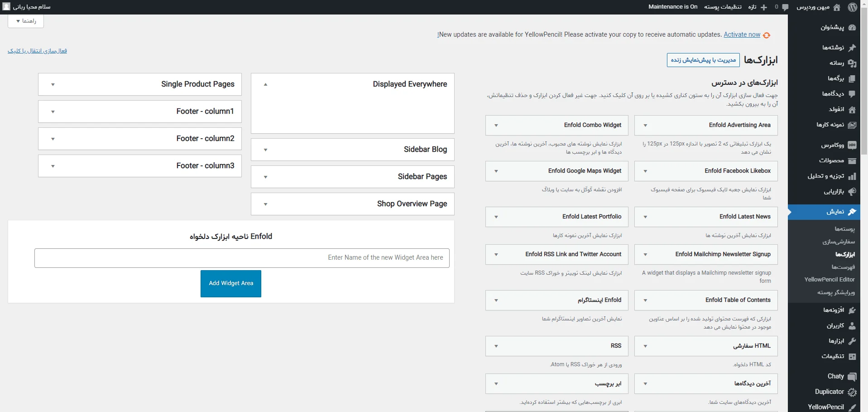Click the pages icon next to برگه‌ها
Screen dimensions: 868x412
pyautogui.click(x=852, y=78)
